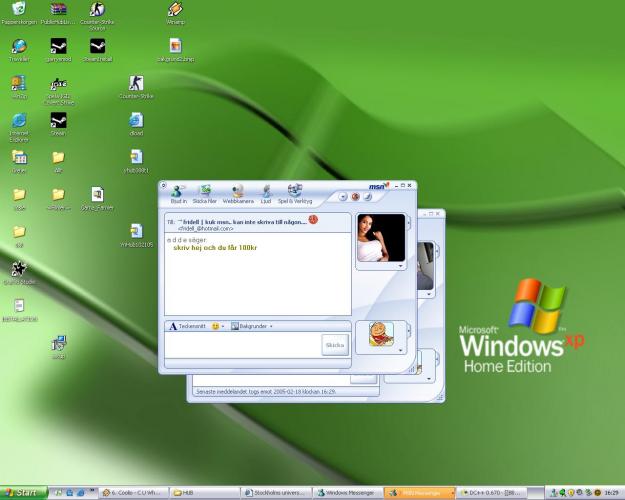Open Winamp from the desktop
625x500 pixels.
coord(174,13)
